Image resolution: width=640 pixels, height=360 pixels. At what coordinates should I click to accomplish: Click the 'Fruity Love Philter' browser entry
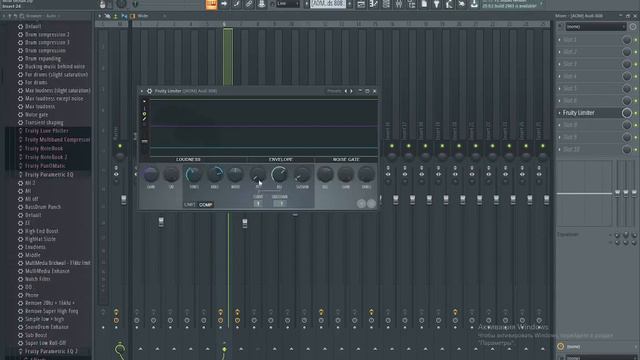coord(47,131)
